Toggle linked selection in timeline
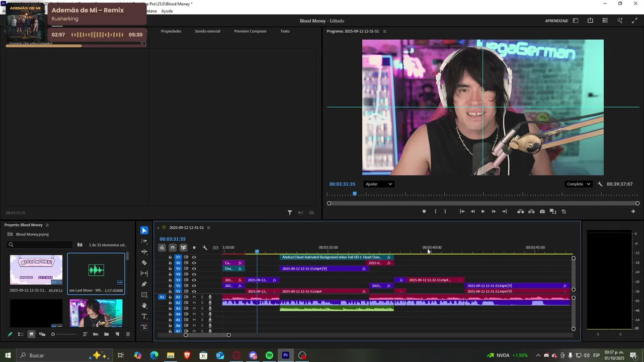This screenshot has height=362, width=644. [183, 247]
